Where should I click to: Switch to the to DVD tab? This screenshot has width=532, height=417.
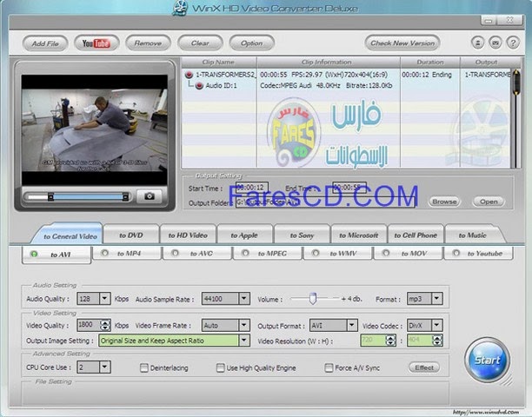click(x=131, y=235)
